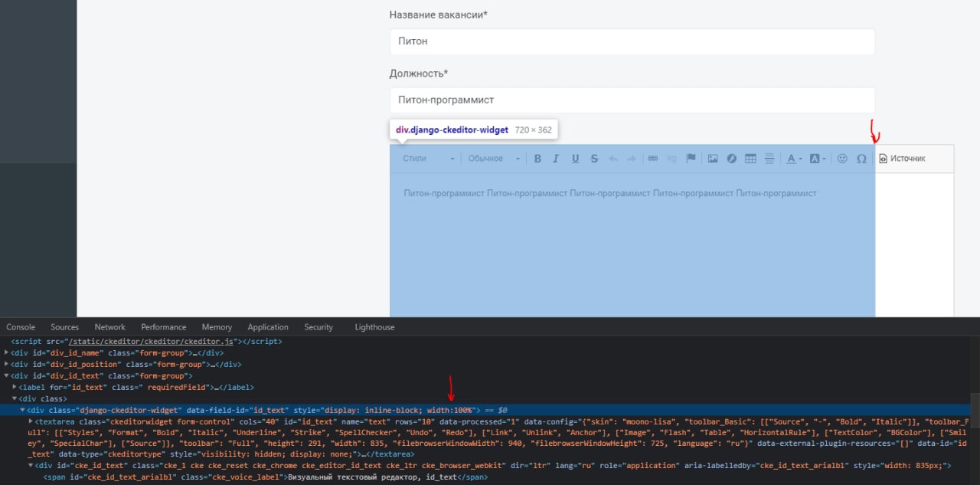Click the 'Название вакансии*' label
Viewport: 980px width, 485px height.
(439, 15)
